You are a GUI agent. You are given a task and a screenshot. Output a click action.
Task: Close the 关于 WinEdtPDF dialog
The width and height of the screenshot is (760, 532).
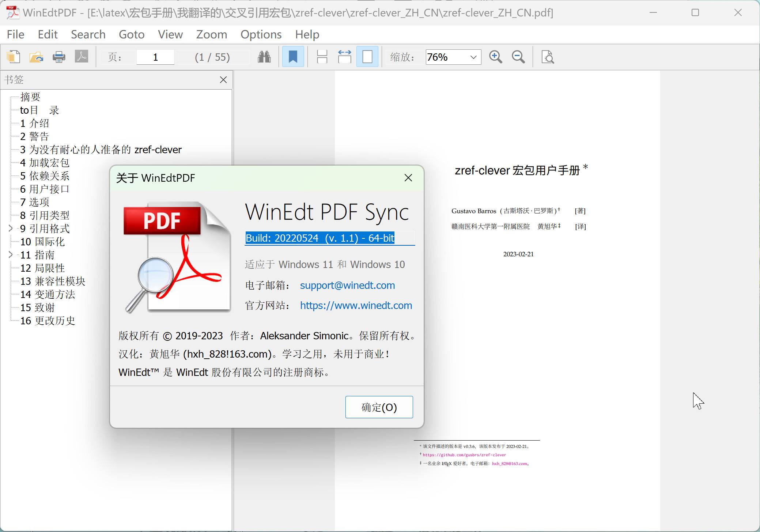click(408, 178)
